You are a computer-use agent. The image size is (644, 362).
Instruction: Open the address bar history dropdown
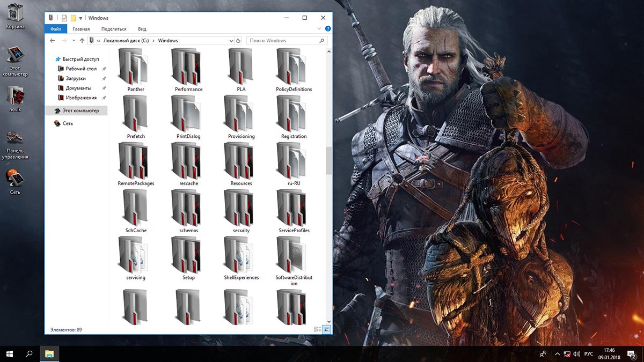231,41
